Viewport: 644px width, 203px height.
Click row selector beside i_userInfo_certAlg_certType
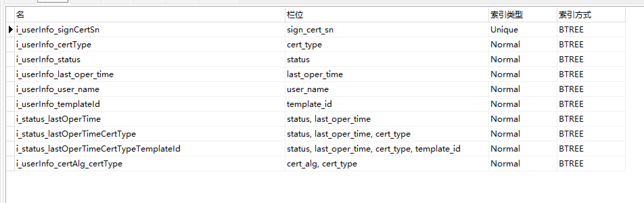[10, 164]
